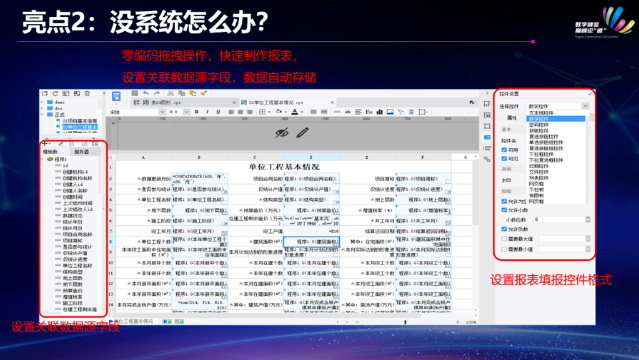639x360 pixels.
Task: Click the trash delete icon above the template tree
Action: coord(87,94)
